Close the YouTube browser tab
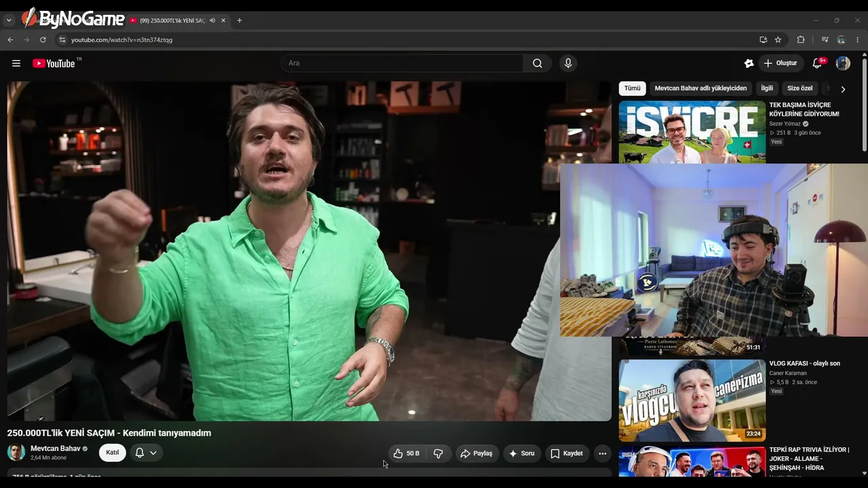Image resolution: width=868 pixels, height=488 pixels. pyautogui.click(x=223, y=20)
